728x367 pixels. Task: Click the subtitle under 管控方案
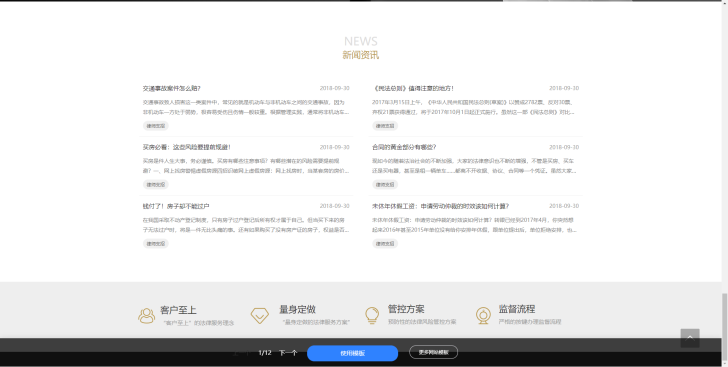click(x=422, y=321)
